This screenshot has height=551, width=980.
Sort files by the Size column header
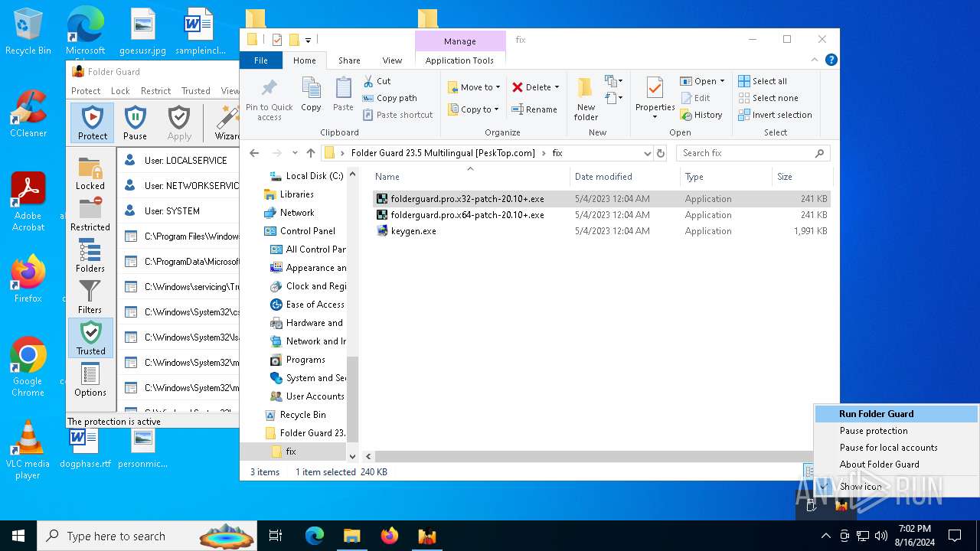coord(802,177)
